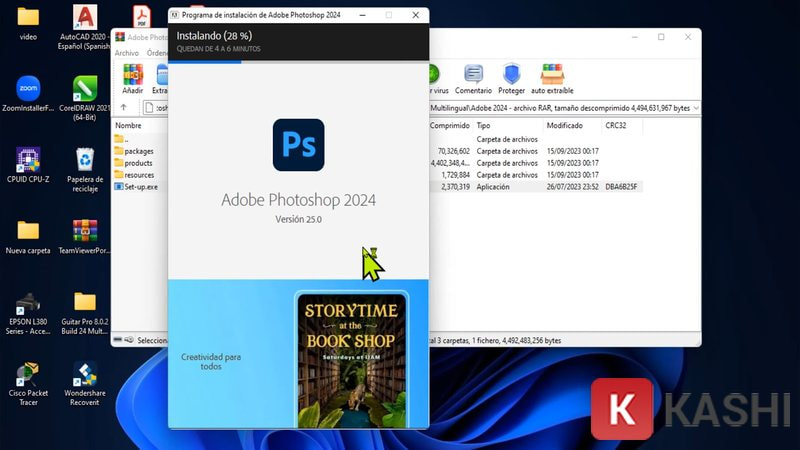
Task: Expand WinRAR address path dropdown
Action: (x=696, y=108)
